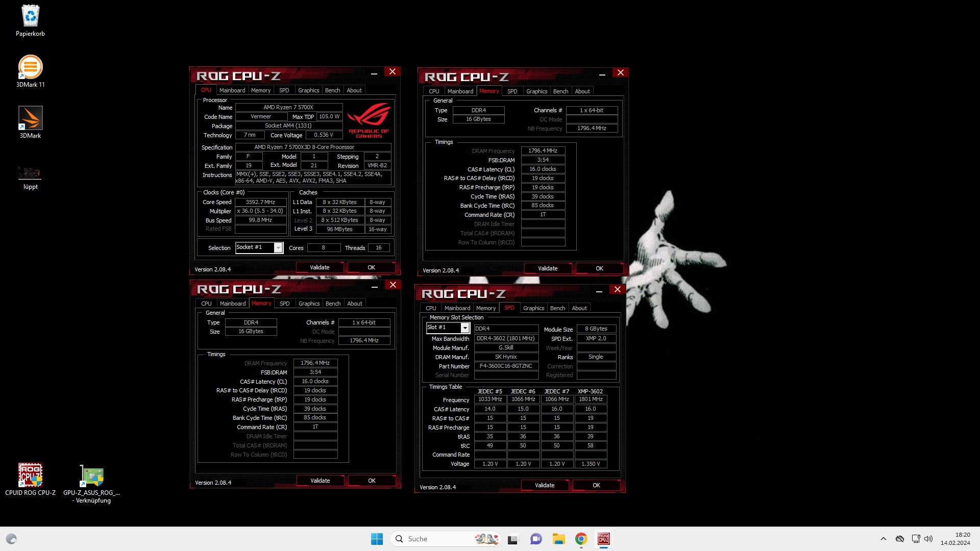
Task: Switch to Mainboard tab in the CPU window
Action: pyautogui.click(x=232, y=90)
